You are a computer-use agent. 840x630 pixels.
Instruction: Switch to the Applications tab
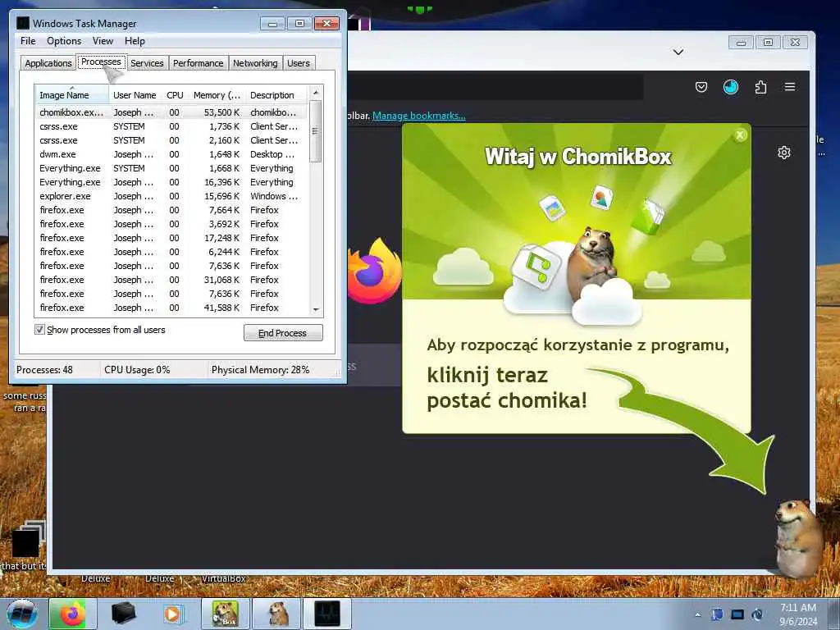pyautogui.click(x=48, y=63)
